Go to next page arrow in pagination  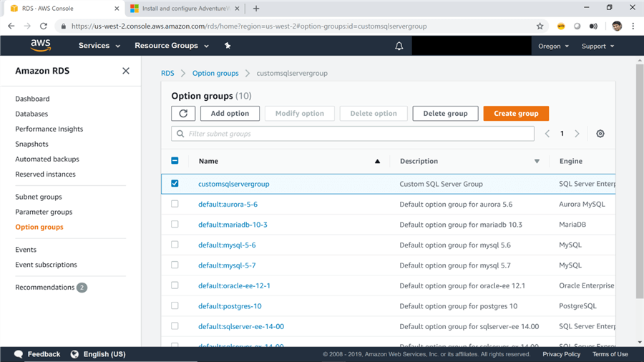tap(577, 134)
